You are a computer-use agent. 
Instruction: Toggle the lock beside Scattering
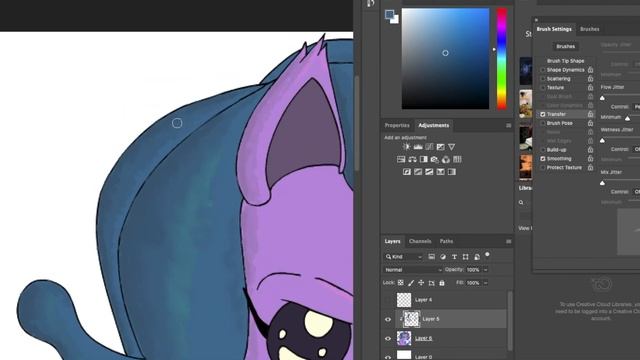click(x=590, y=79)
